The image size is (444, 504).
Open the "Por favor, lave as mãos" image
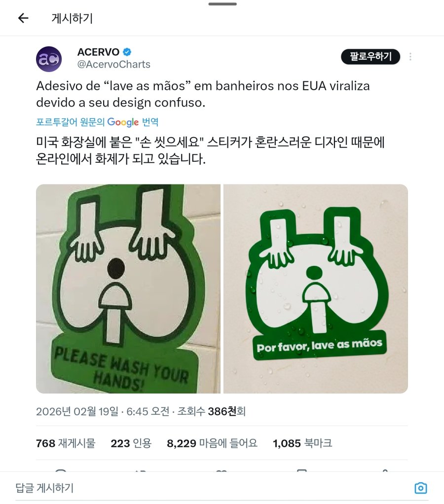pyautogui.click(x=316, y=288)
